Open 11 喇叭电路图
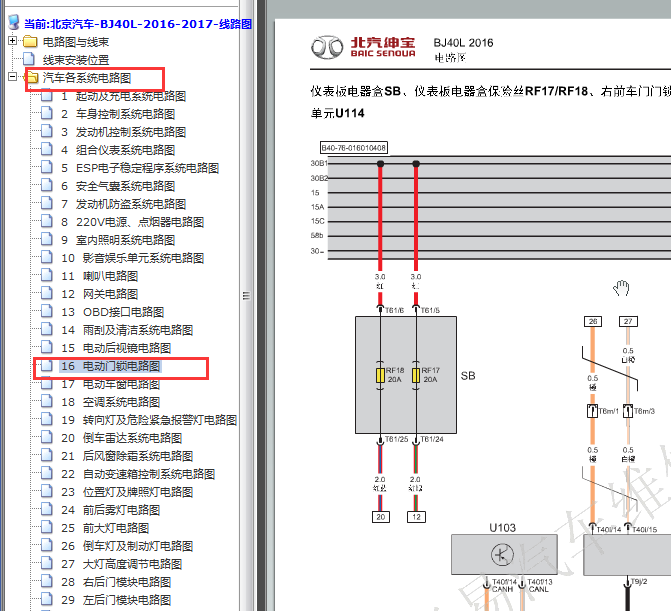671x611 pixels. (x=99, y=276)
